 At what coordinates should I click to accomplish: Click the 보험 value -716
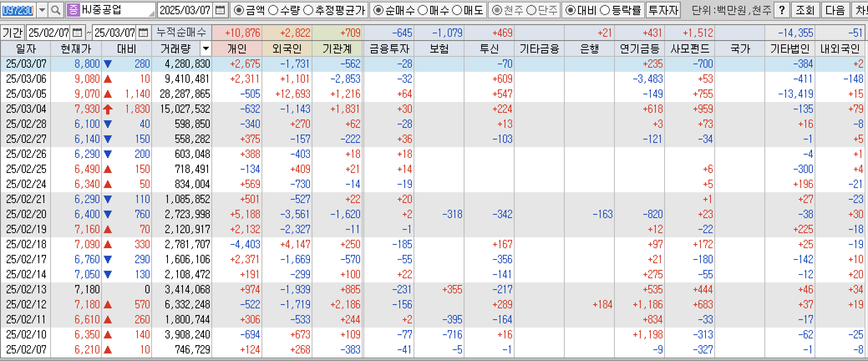(x=452, y=335)
